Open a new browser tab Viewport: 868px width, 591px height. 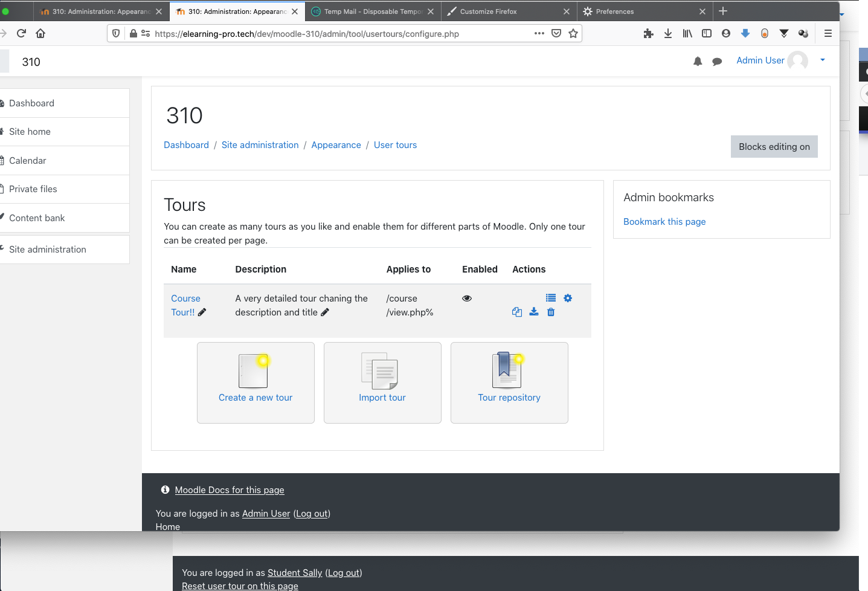(723, 11)
